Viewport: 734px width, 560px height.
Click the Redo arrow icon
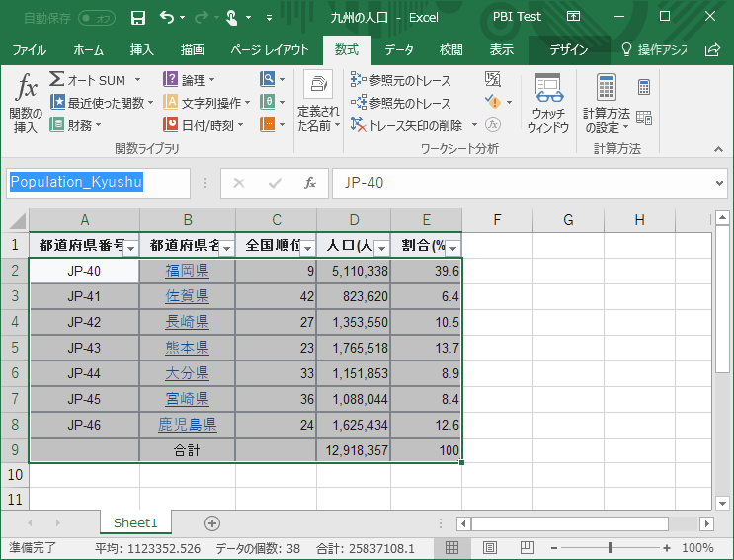(202, 18)
